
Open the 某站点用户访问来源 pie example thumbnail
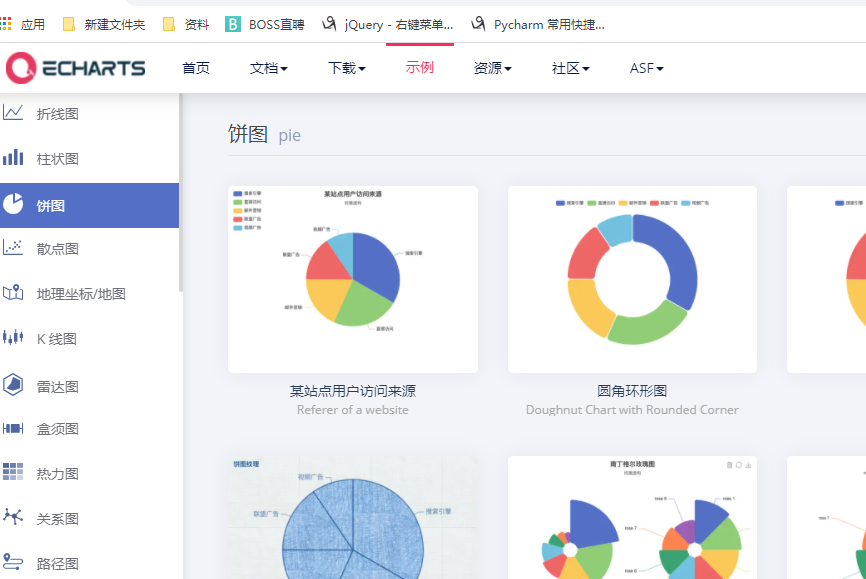(x=353, y=279)
